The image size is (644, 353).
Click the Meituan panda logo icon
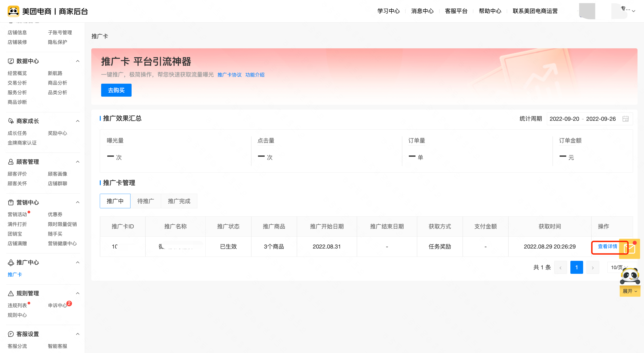pyautogui.click(x=13, y=11)
